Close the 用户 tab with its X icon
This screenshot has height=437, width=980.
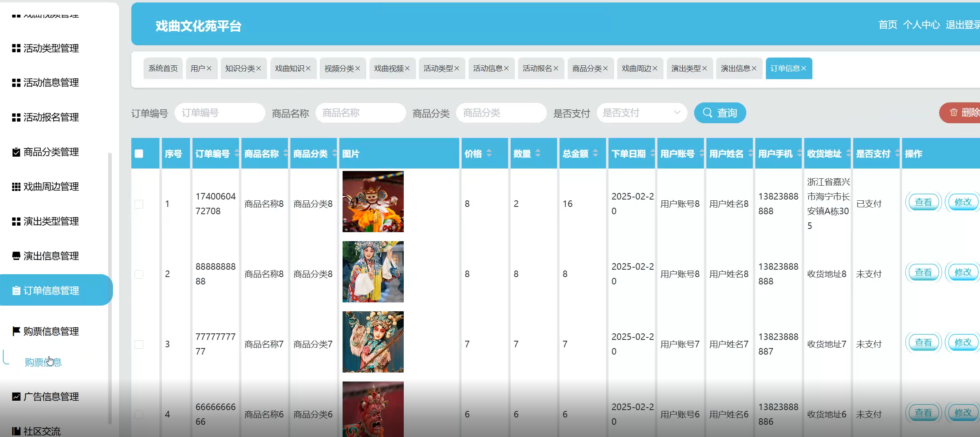(209, 69)
